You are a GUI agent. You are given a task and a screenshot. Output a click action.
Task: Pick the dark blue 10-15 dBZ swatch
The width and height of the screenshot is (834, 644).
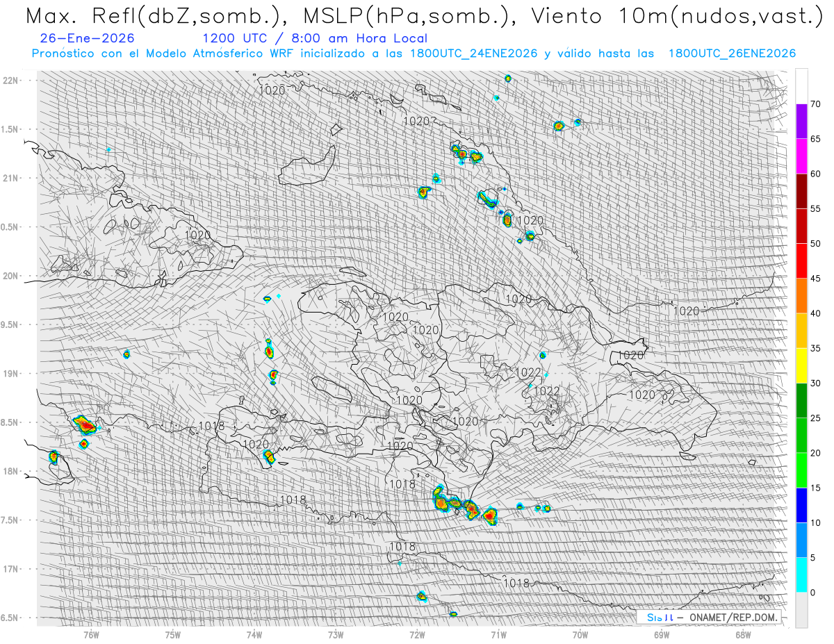801,505
